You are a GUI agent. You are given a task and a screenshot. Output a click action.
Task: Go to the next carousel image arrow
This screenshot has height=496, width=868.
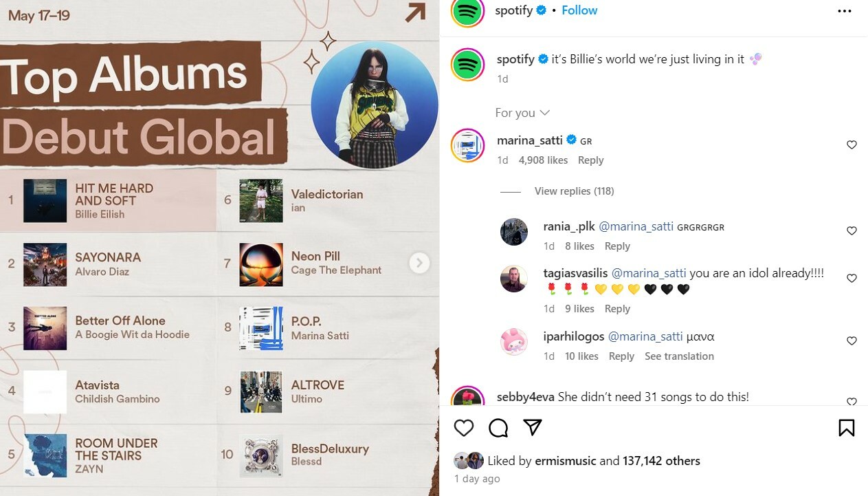pyautogui.click(x=419, y=263)
